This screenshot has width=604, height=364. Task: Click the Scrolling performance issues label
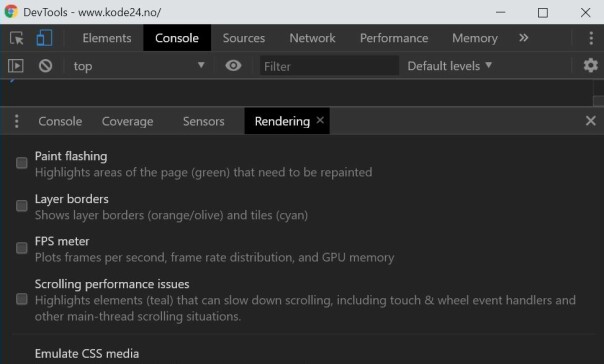(x=112, y=284)
